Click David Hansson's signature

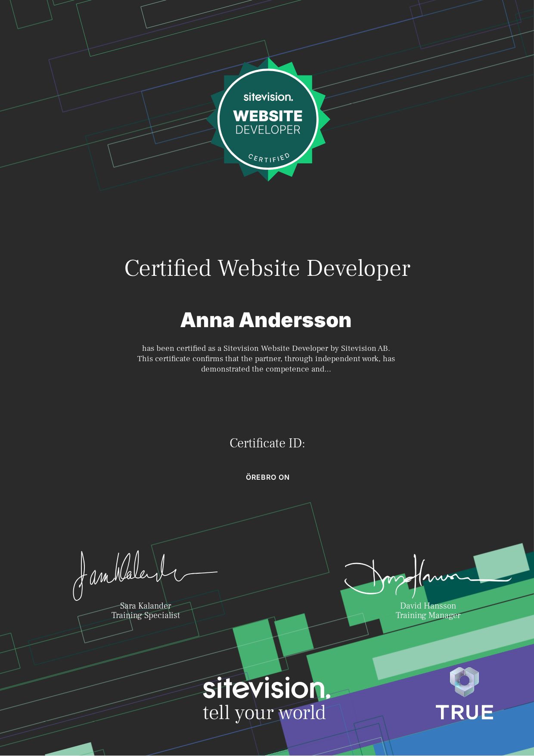(427, 575)
